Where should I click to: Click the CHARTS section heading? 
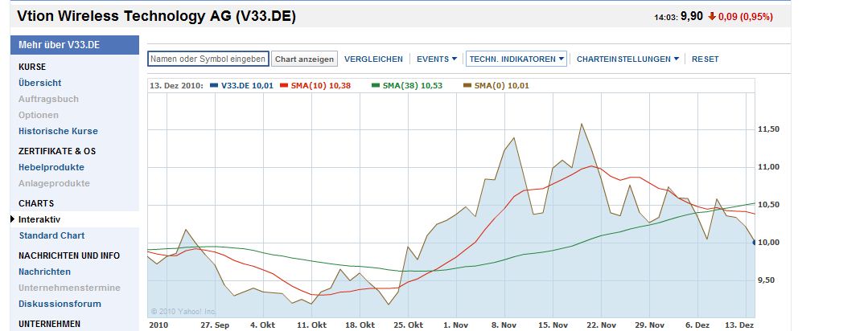(x=36, y=203)
